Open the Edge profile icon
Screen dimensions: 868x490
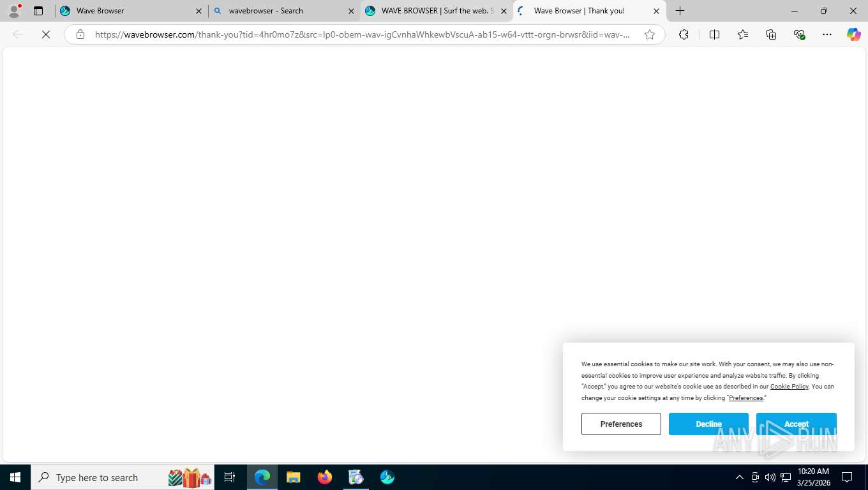tap(14, 11)
